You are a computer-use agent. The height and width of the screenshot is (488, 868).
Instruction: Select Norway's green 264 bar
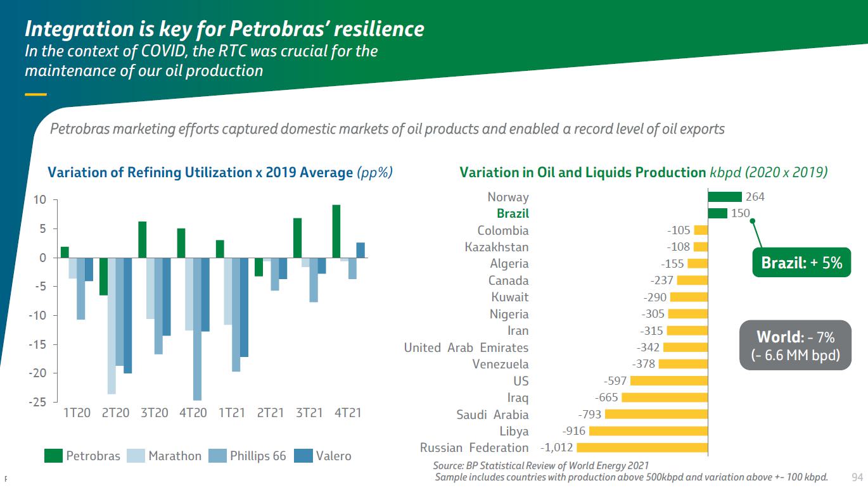tap(725, 197)
